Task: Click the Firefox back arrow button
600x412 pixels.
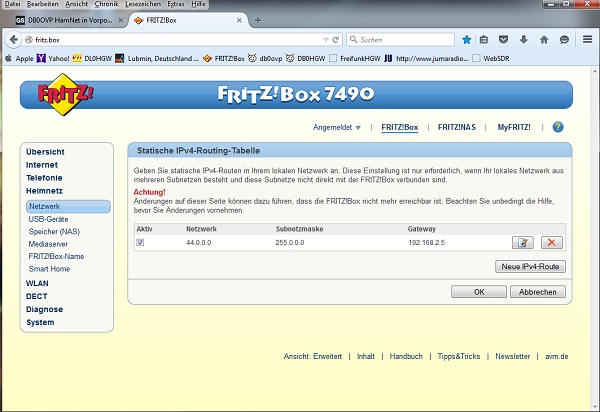Action: coord(13,40)
